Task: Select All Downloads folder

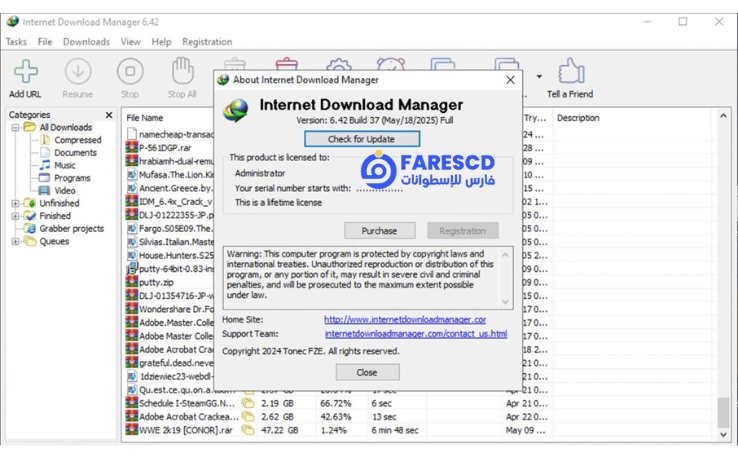Action: tap(65, 127)
